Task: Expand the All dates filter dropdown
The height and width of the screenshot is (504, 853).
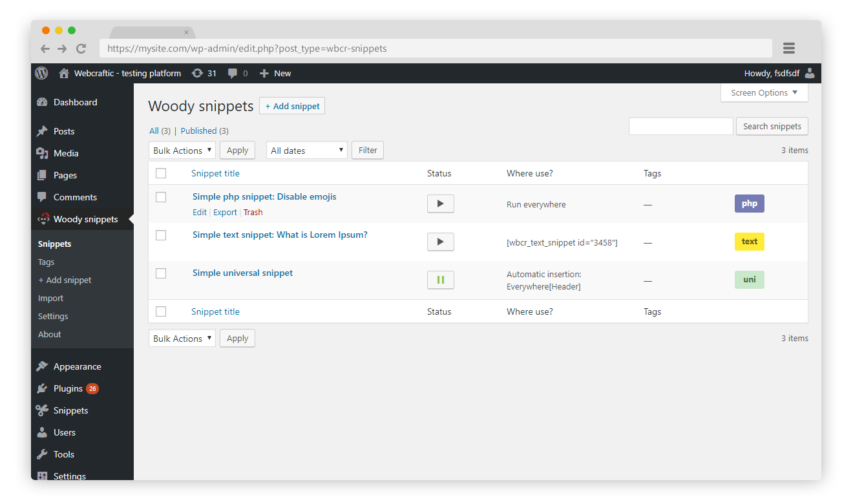Action: tap(306, 151)
